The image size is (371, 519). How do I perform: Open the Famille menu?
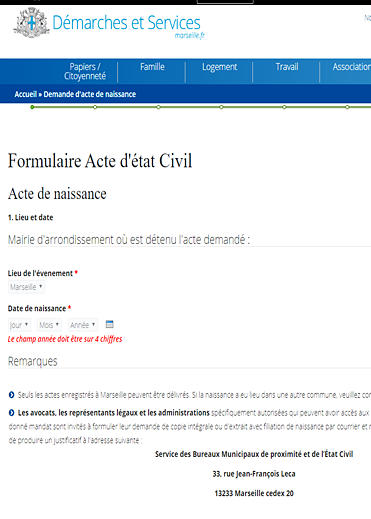click(x=152, y=67)
